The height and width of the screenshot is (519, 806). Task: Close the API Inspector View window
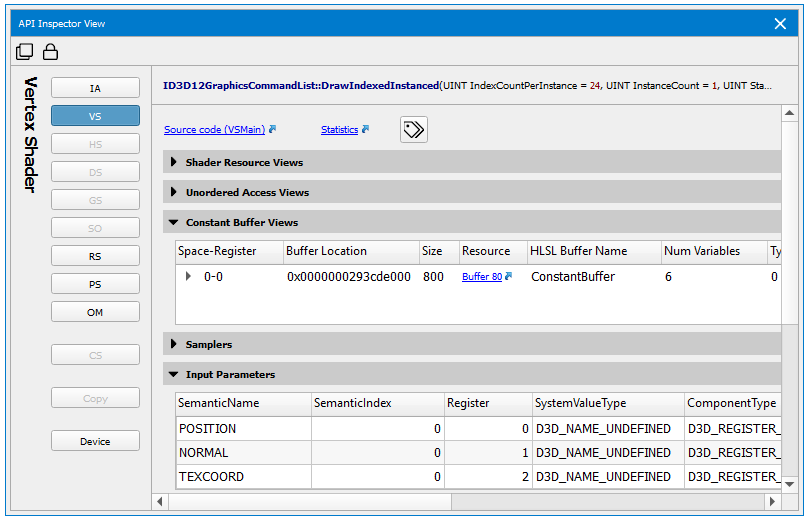781,23
